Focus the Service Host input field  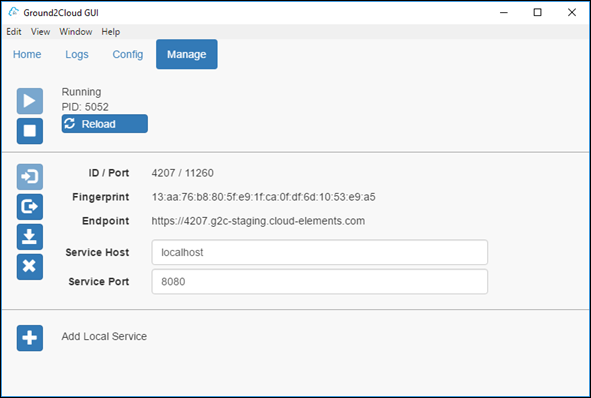(x=320, y=252)
